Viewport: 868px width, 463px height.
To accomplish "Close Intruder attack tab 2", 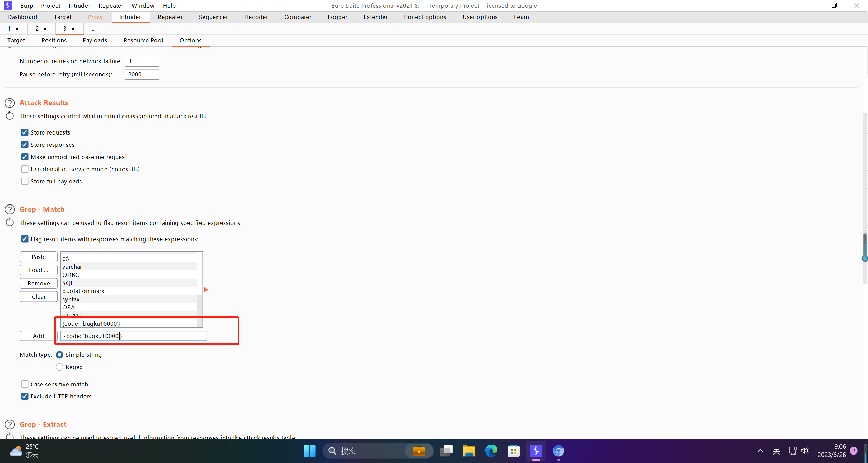I will click(45, 29).
